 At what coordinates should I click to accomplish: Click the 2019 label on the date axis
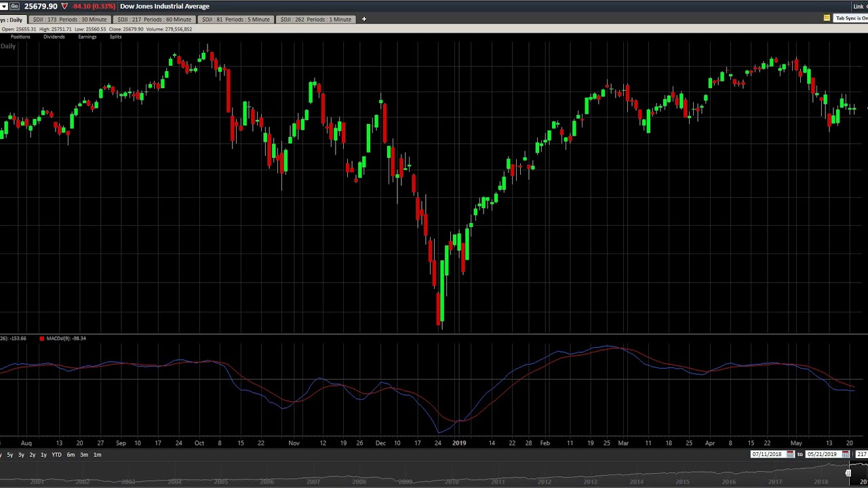[x=459, y=443]
